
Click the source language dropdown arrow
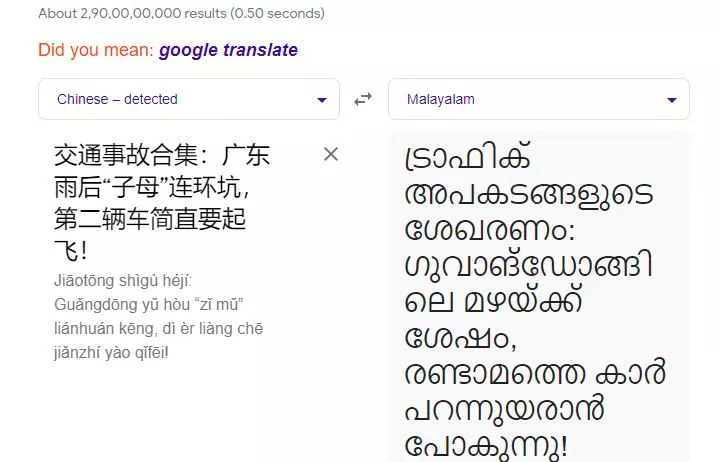(x=321, y=100)
